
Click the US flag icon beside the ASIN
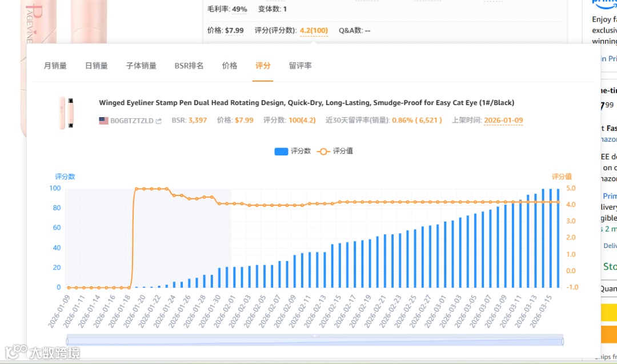103,121
